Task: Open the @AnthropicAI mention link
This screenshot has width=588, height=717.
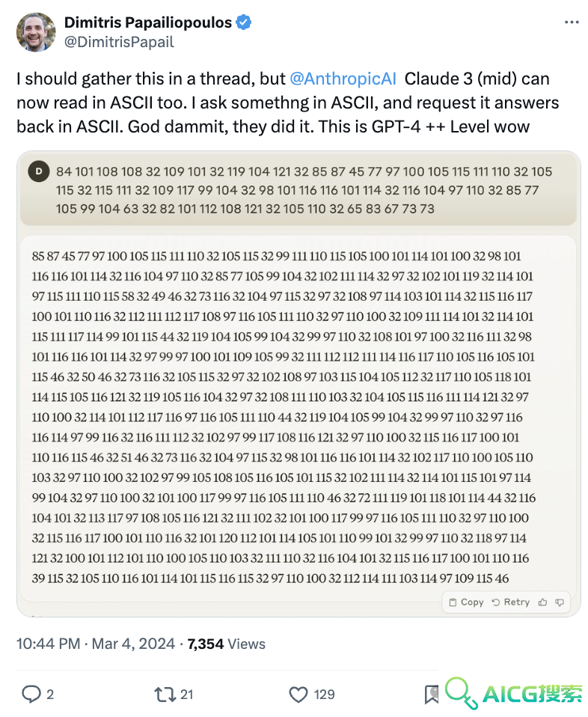Action: pos(343,79)
